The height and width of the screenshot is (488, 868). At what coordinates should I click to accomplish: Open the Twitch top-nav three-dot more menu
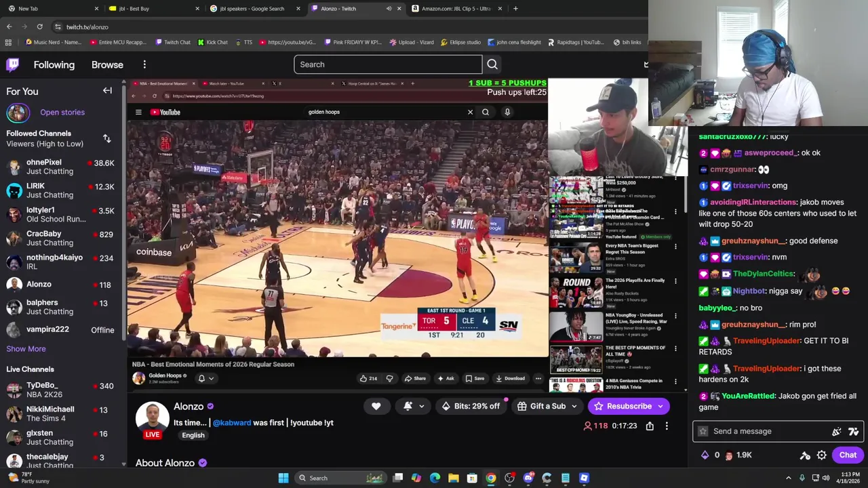coord(144,64)
